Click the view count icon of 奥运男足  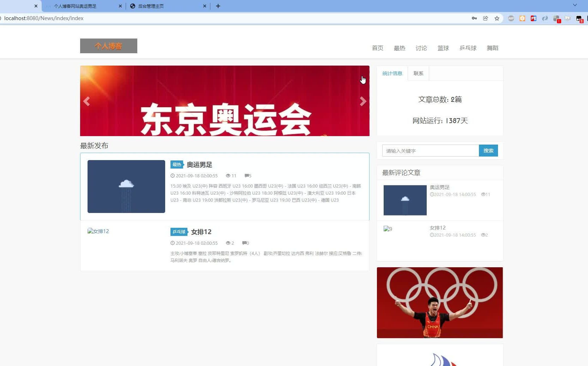(x=228, y=176)
